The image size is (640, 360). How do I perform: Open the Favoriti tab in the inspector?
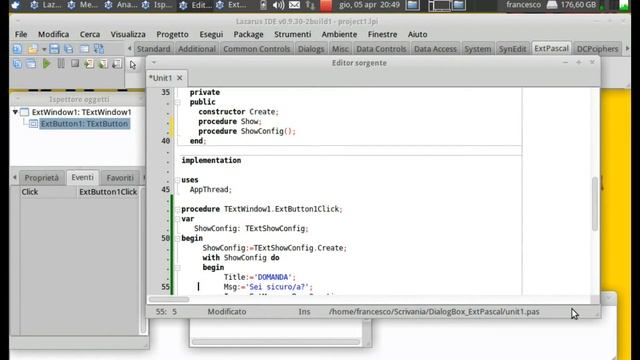pyautogui.click(x=120, y=178)
